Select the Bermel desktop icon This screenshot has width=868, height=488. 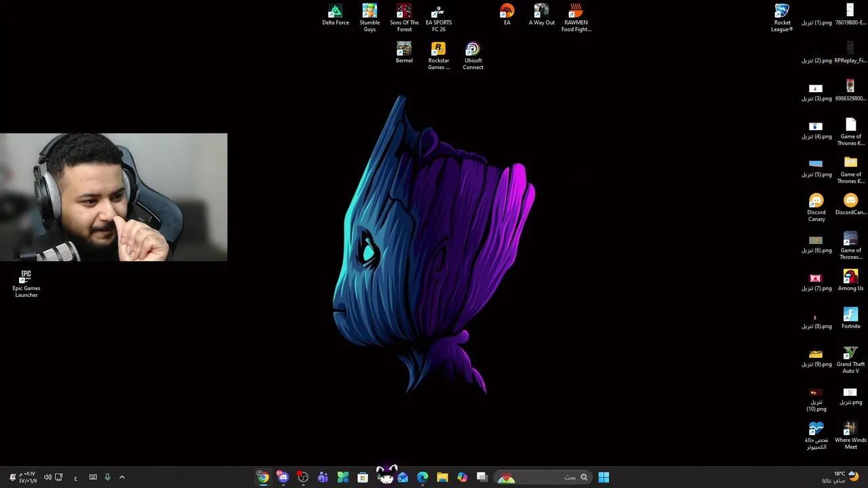click(404, 53)
